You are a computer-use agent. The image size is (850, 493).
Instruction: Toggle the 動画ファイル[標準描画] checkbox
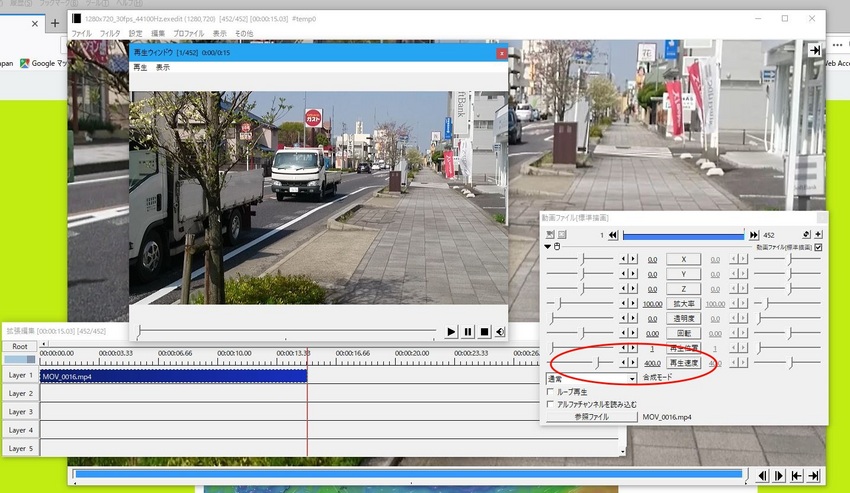tap(818, 247)
